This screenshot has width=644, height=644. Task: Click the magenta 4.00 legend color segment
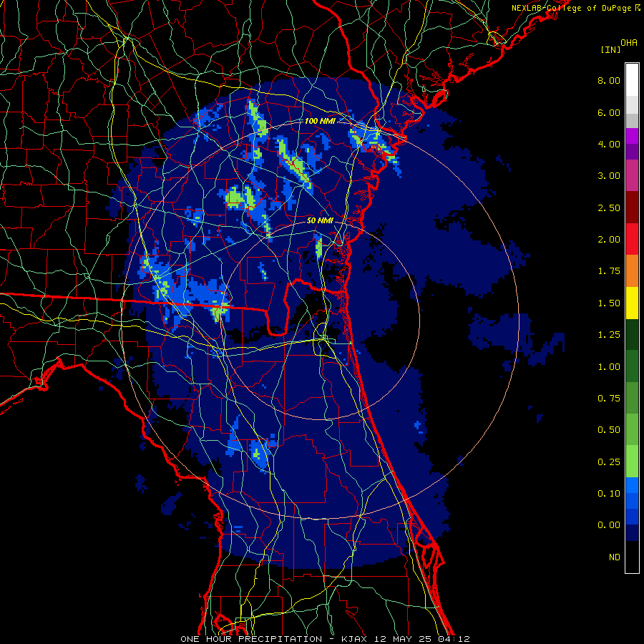tap(632, 136)
